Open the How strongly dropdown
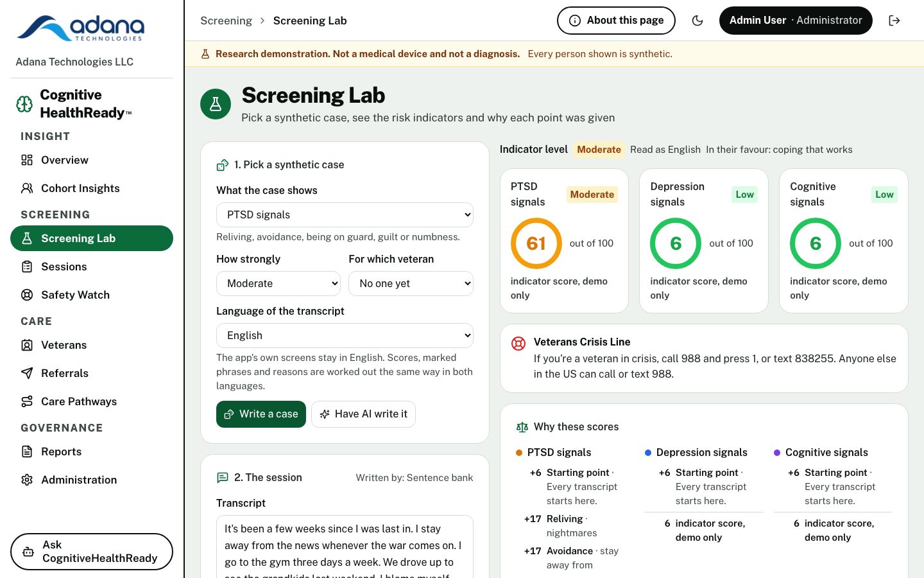The height and width of the screenshot is (578, 924). 278,283
